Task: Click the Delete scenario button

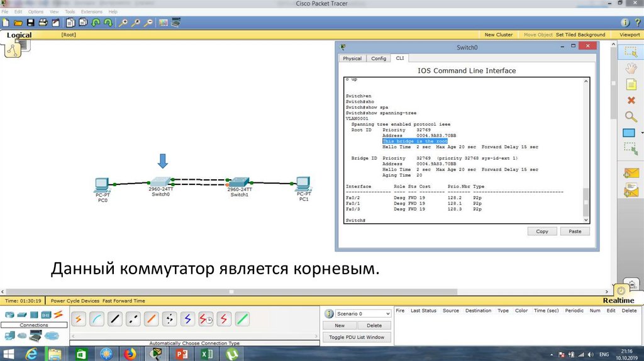Action: click(x=374, y=325)
